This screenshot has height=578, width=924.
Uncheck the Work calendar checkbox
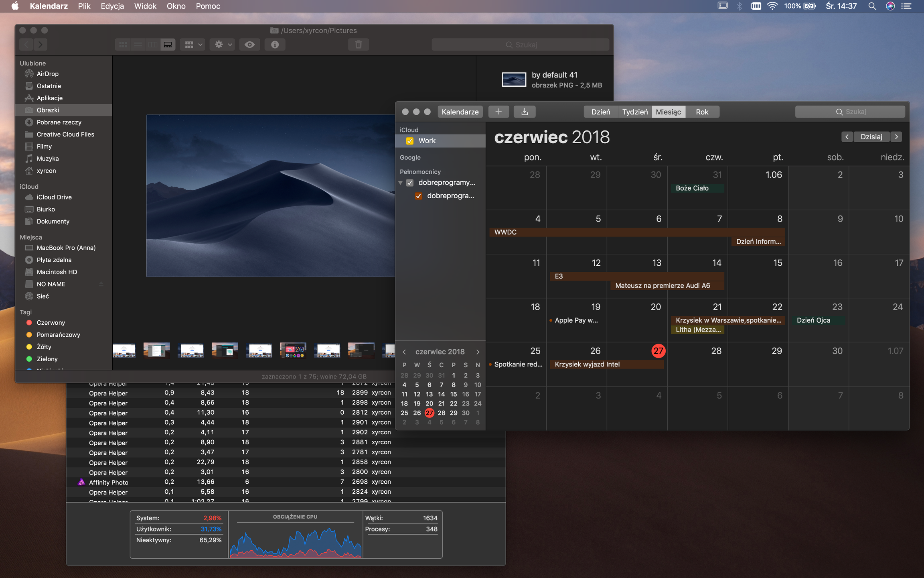click(x=409, y=141)
